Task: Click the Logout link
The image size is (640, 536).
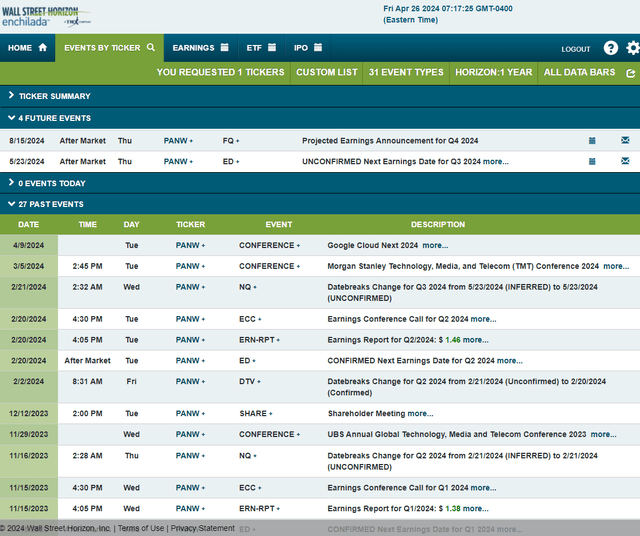Action: pyautogui.click(x=576, y=49)
